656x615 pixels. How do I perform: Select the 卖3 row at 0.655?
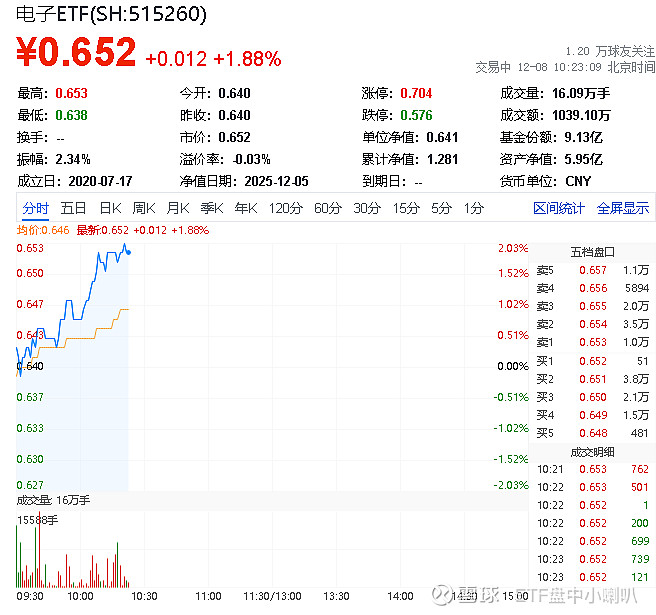coord(592,306)
